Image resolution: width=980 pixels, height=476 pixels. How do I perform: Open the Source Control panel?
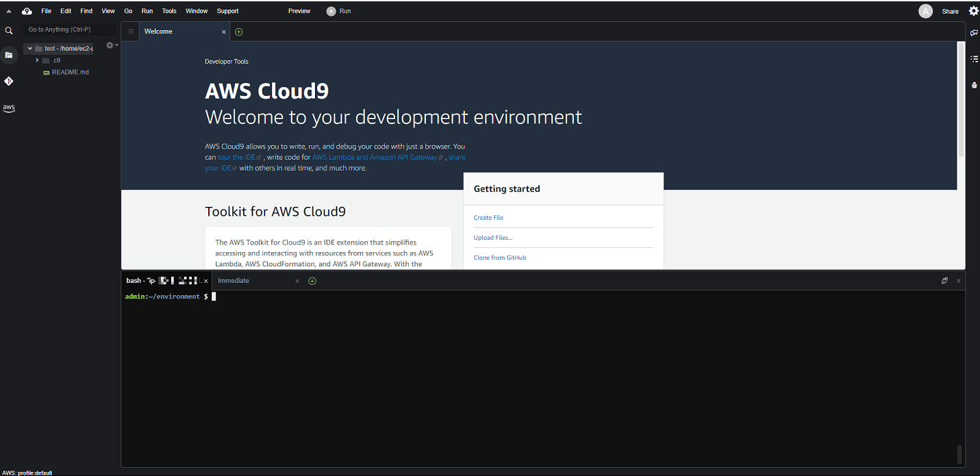coord(9,81)
